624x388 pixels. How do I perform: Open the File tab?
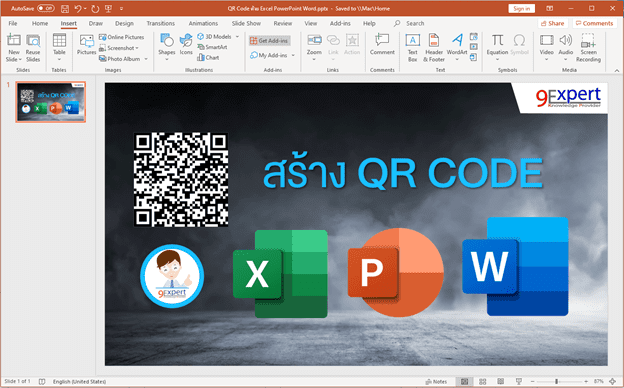(13, 23)
